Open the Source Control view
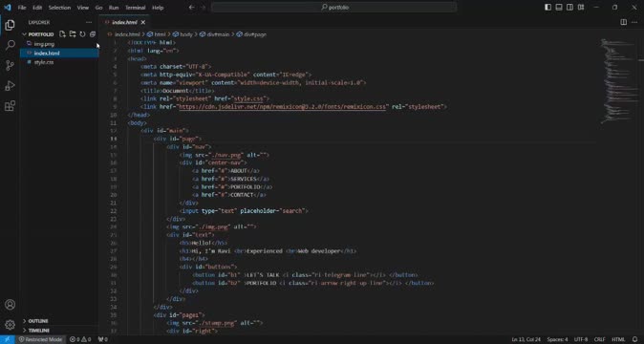The height and width of the screenshot is (344, 644). 10,65
